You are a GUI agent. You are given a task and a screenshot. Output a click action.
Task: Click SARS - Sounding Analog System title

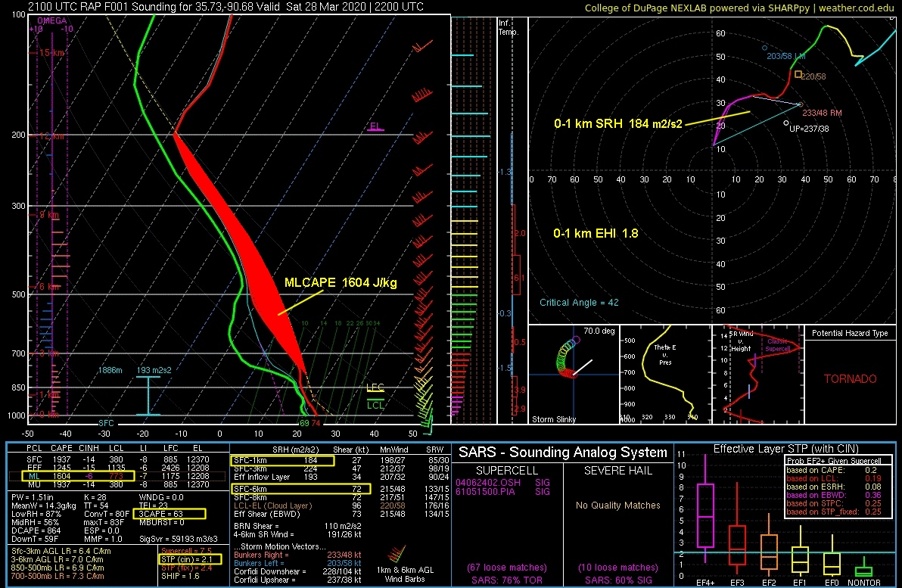point(562,453)
